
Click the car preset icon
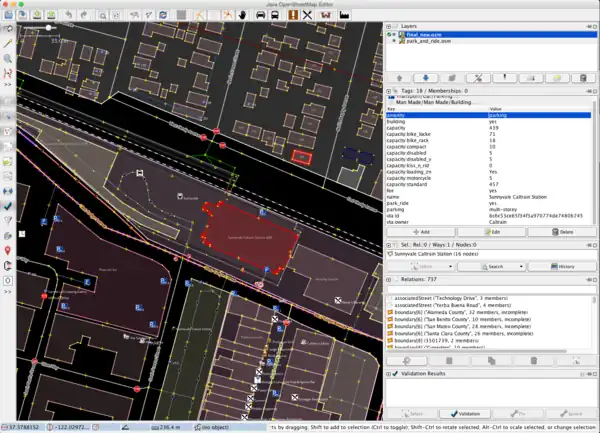(259, 15)
